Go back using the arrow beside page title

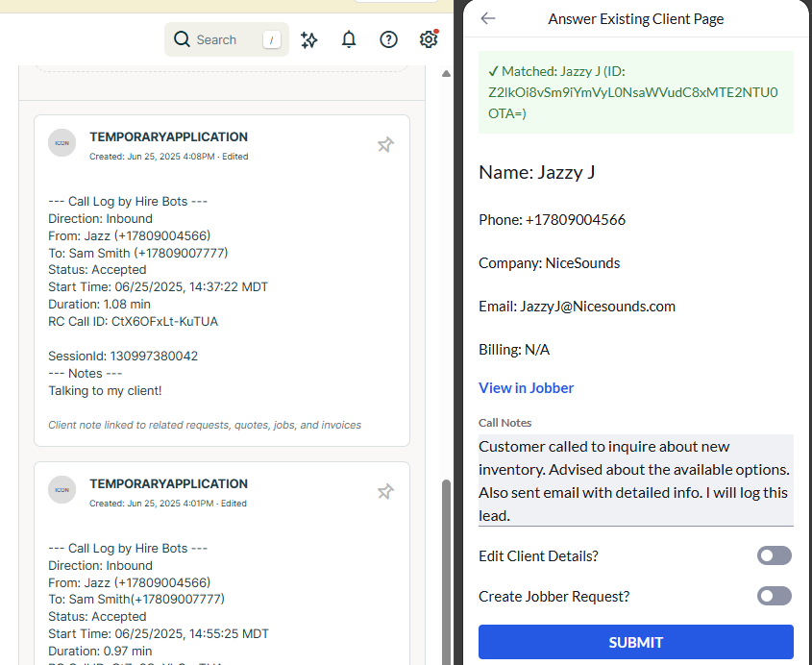[x=488, y=18]
